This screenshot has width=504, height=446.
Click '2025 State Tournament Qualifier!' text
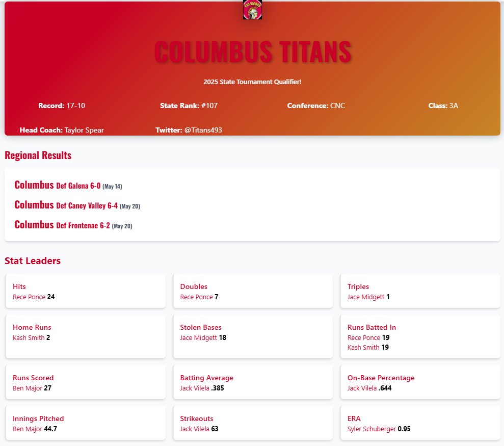pyautogui.click(x=252, y=82)
